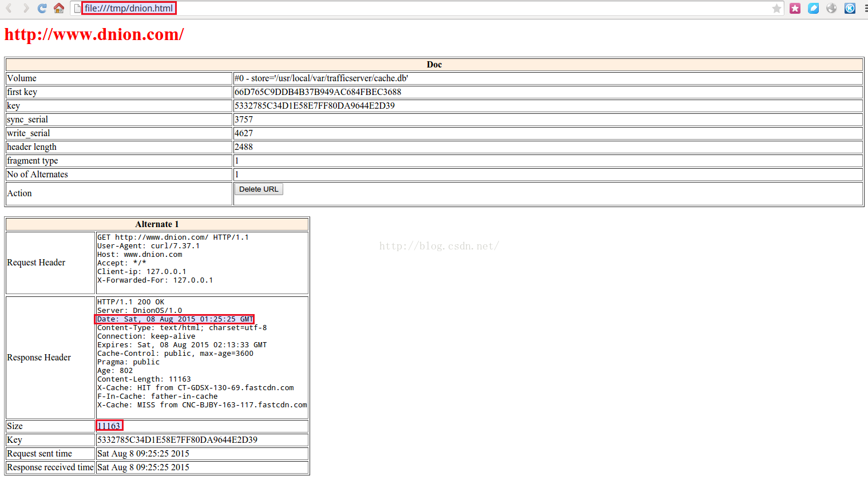This screenshot has height=480, width=868.
Task: Select sync_serial value 3757
Action: coord(244,120)
